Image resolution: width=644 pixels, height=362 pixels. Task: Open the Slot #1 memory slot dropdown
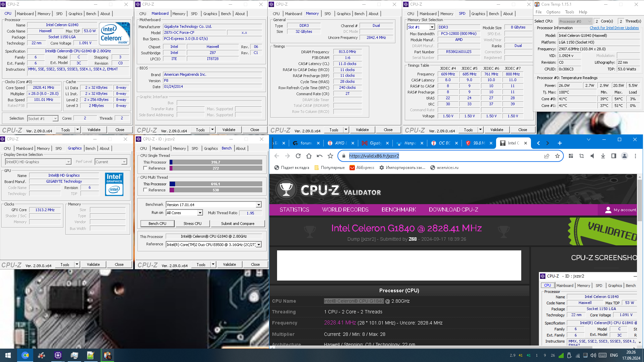coord(421,27)
